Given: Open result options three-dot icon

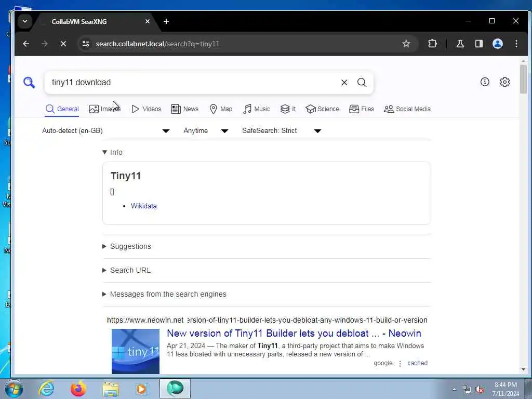Looking at the screenshot, I should pyautogui.click(x=400, y=363).
